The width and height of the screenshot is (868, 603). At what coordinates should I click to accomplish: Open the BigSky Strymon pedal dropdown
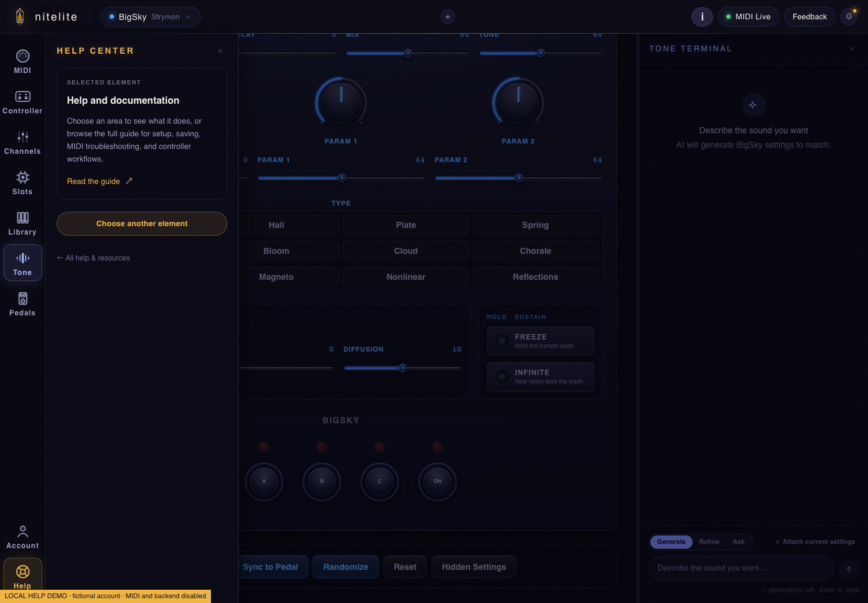(x=151, y=17)
